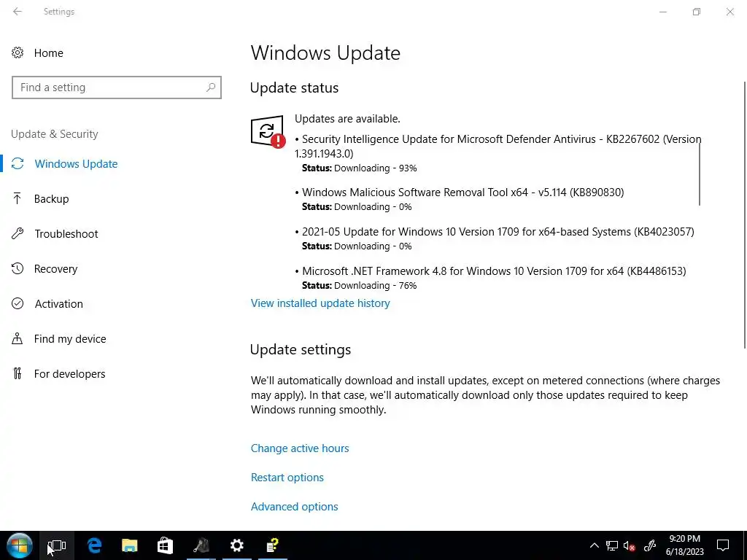Click the update status alert icon
The height and width of the screenshot is (560, 747).
tap(268, 131)
